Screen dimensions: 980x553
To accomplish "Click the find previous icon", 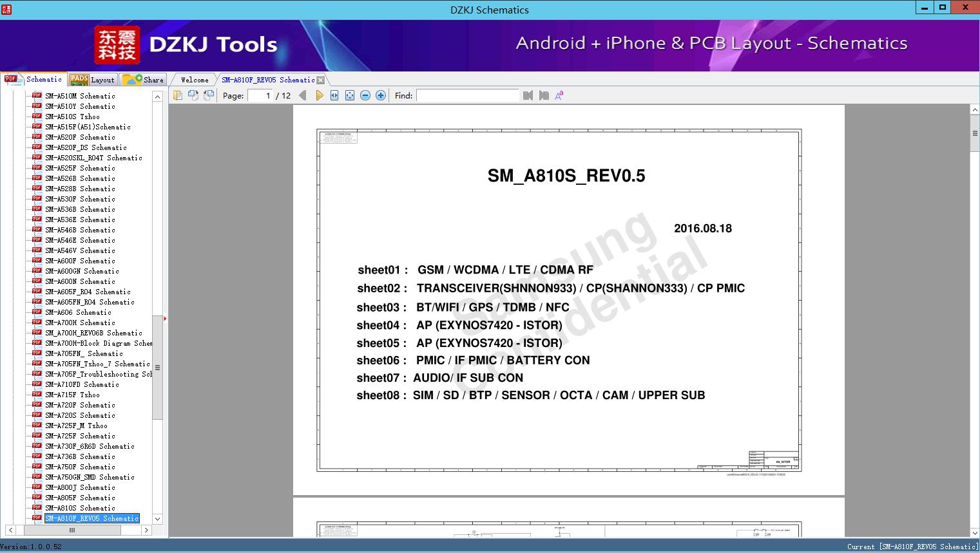I will pyautogui.click(x=528, y=95).
